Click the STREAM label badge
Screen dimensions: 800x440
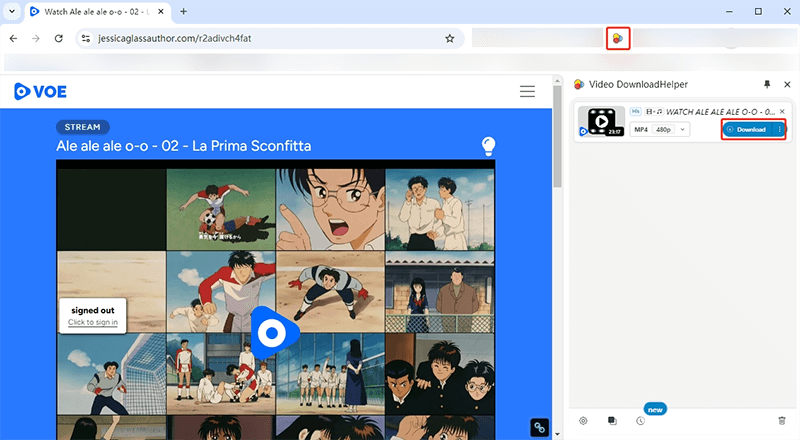tap(83, 127)
